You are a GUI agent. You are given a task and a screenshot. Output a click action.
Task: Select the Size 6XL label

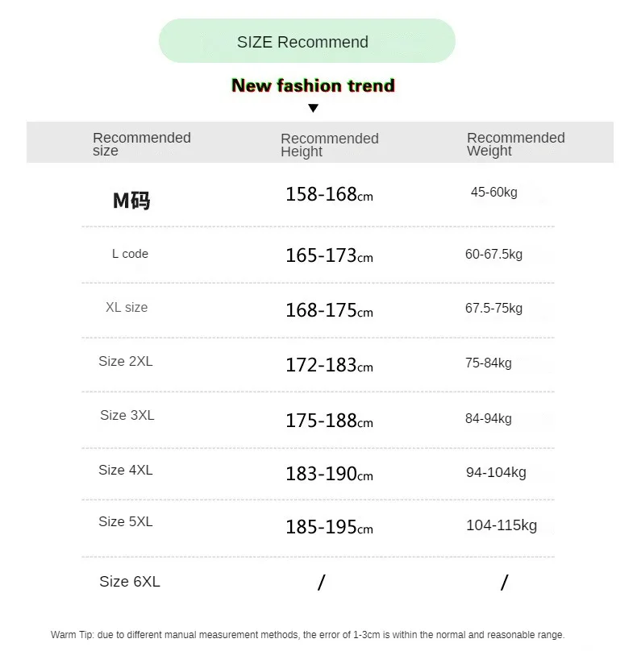click(x=130, y=582)
